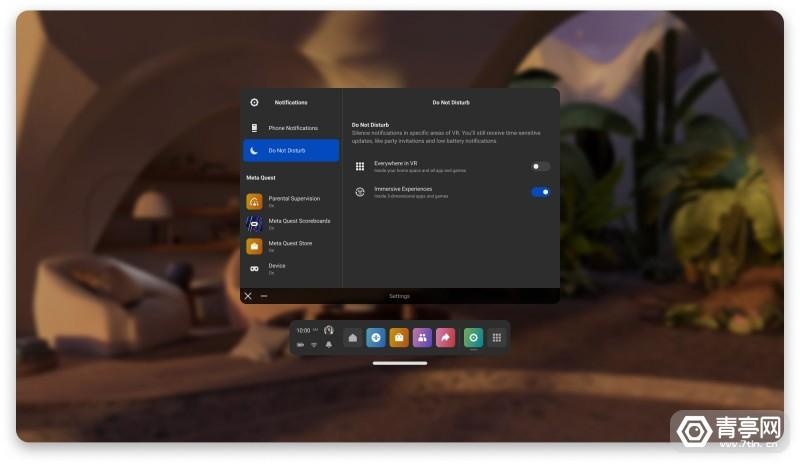Click the phone icon beside Phone Notifications

(x=254, y=128)
